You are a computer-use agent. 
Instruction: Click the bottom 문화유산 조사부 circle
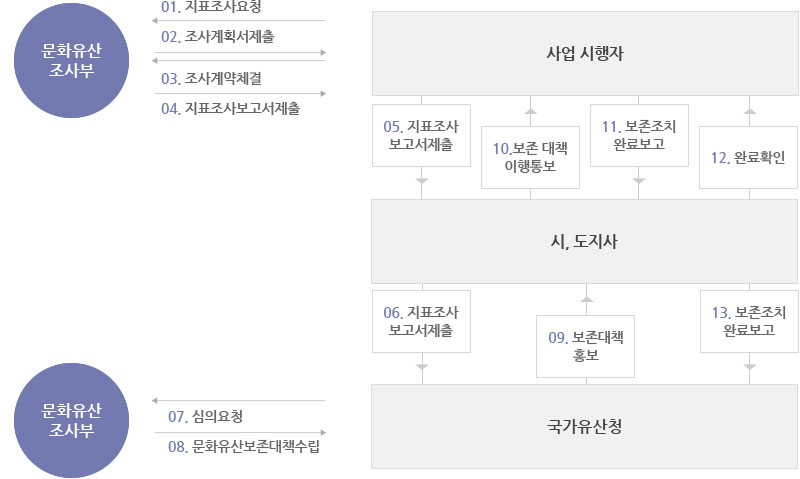(71, 420)
